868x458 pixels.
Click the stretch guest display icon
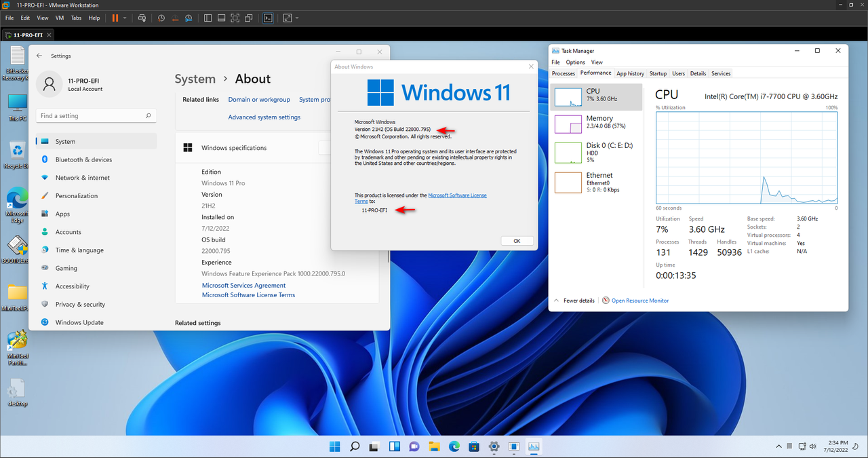click(x=288, y=18)
